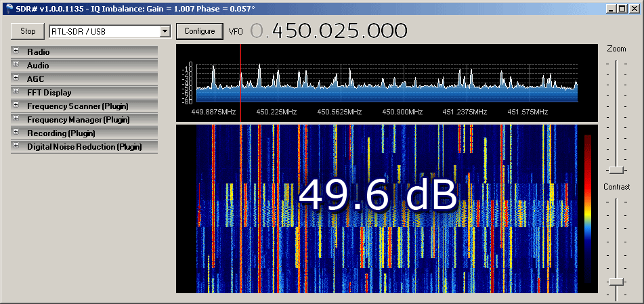Expand the Recording (Plugin) panel
This screenshot has width=644, height=304.
(x=16, y=132)
